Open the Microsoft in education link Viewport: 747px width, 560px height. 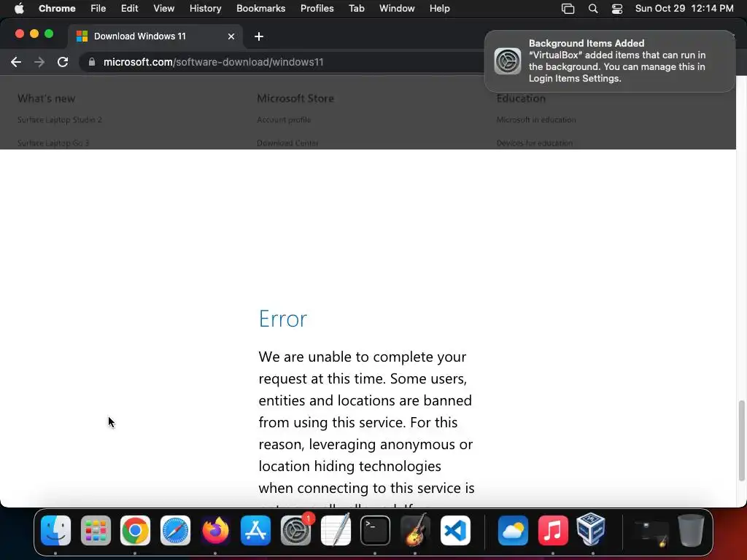[x=536, y=120]
